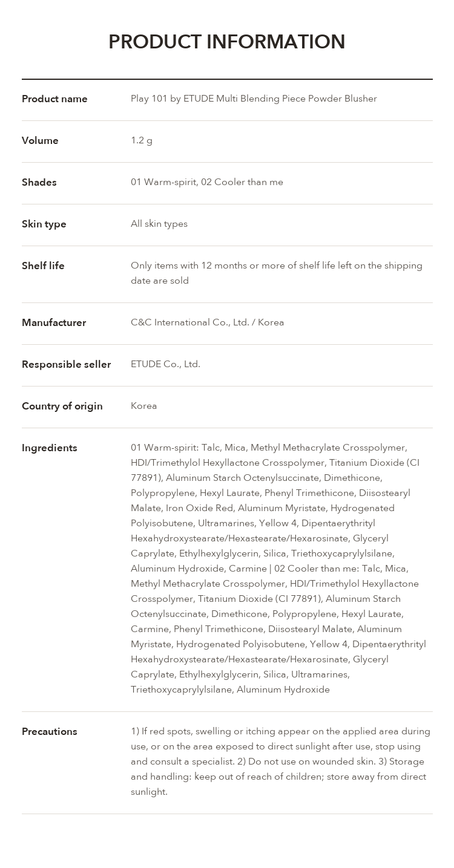Image resolution: width=454 pixels, height=868 pixels.
Task: Click the precautions text about red spots
Action: (x=281, y=762)
